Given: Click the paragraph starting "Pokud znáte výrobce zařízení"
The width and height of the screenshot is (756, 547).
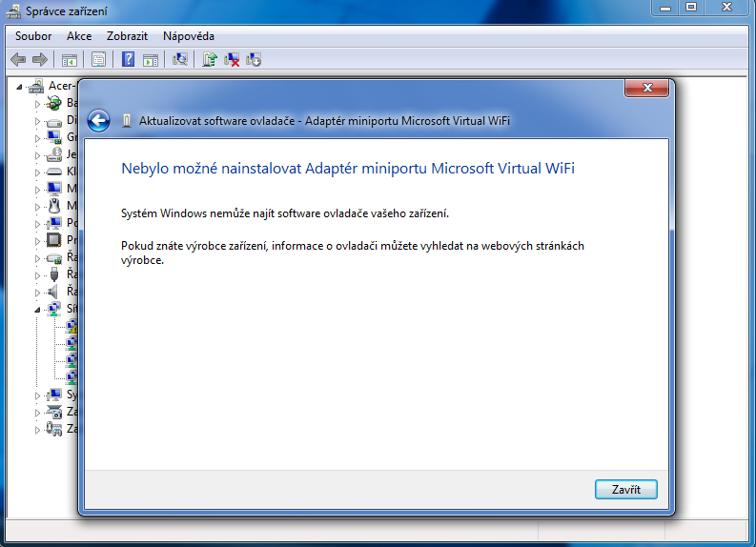Looking at the screenshot, I should 353,253.
